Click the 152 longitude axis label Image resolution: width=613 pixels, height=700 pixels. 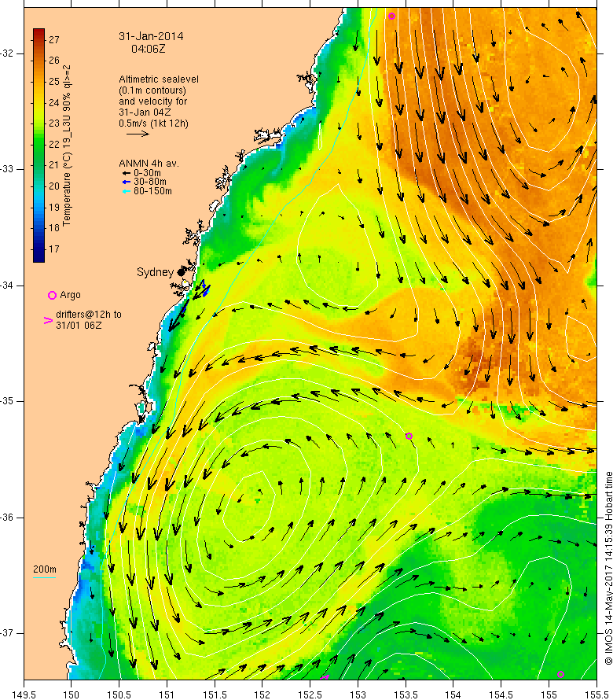[262, 694]
